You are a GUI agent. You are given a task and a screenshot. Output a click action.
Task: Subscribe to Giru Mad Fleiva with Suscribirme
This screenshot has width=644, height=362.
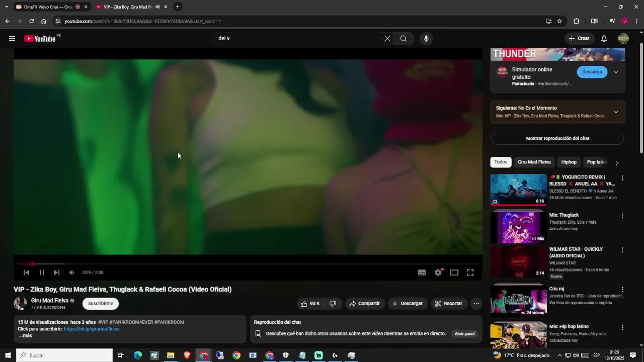pyautogui.click(x=101, y=304)
